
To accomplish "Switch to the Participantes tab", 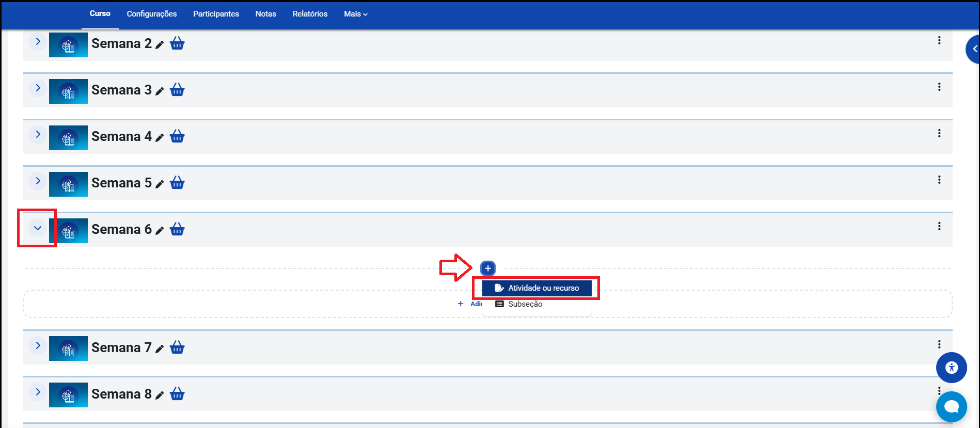I will (x=216, y=14).
